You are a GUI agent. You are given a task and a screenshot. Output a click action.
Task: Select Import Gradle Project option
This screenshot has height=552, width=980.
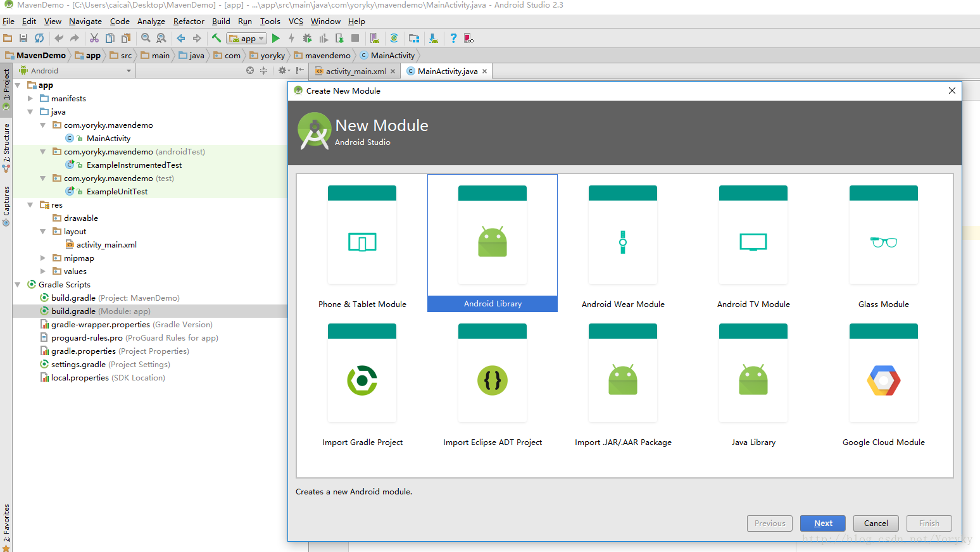click(362, 382)
